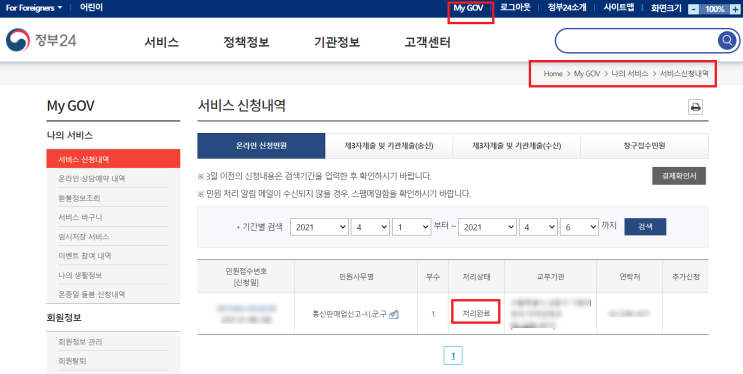Open 서비스 바구니 in sidebar

[80, 217]
